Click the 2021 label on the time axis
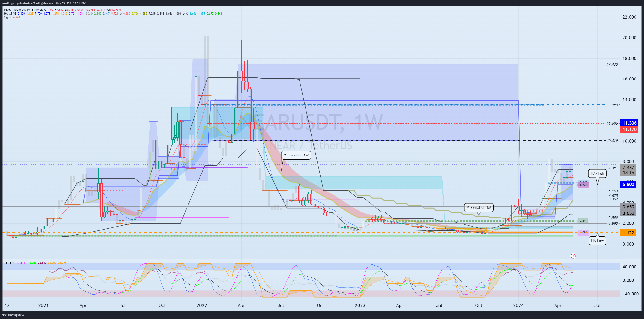 (x=44, y=305)
